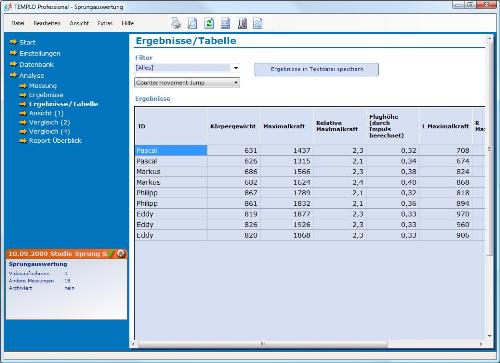Click the horizontal scrollbar under the table
This screenshot has height=363, width=500.
pyautogui.click(x=263, y=344)
